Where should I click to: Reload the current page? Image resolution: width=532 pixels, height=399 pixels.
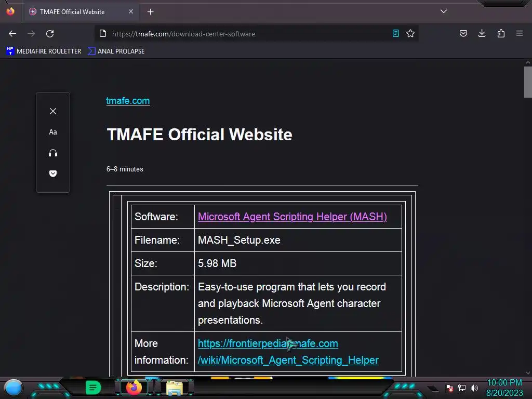[50, 34]
